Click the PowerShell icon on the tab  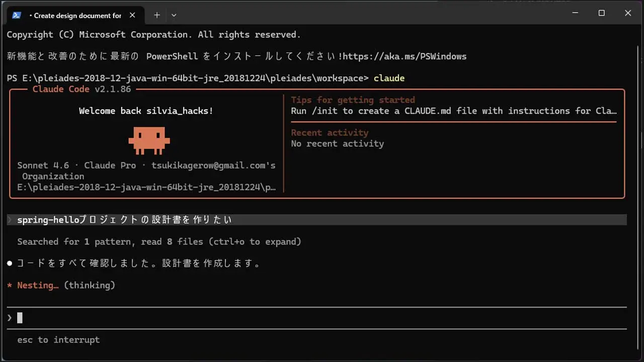tap(17, 15)
